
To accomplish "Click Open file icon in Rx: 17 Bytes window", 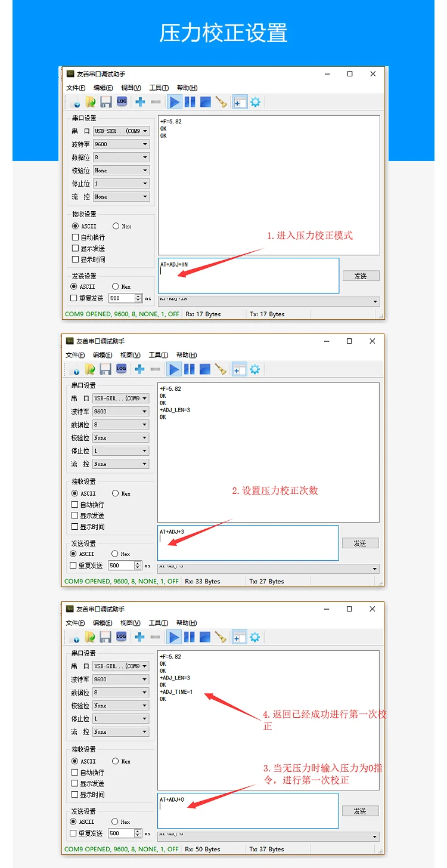I will [x=91, y=102].
